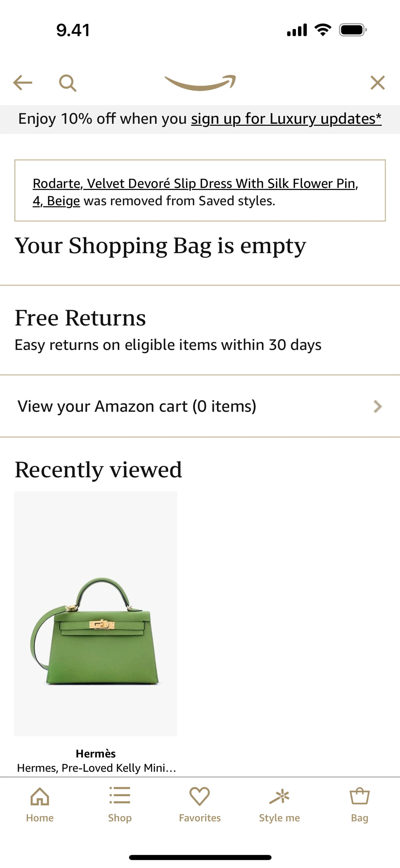Open the green Hermès Kelly bag thumbnail
The width and height of the screenshot is (400, 868).
[96, 614]
